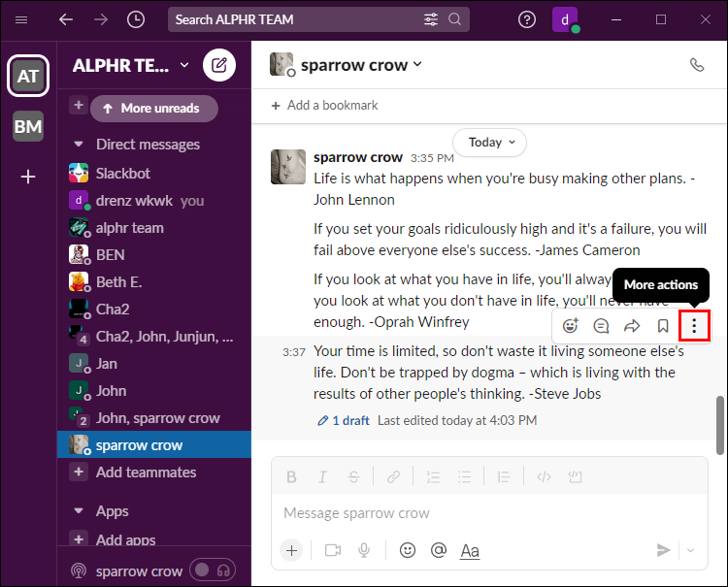728x587 pixels.
Task: Open history clock icon
Action: 136,19
